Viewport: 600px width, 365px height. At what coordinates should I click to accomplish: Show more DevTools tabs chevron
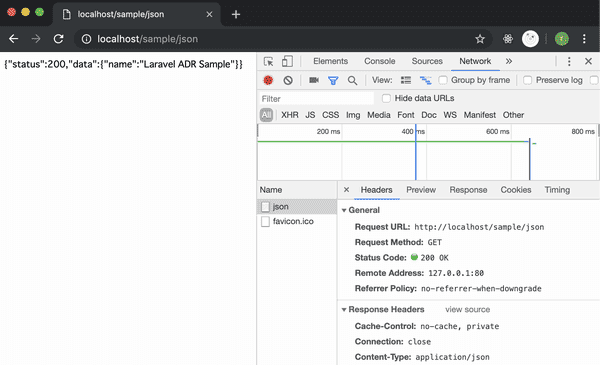click(x=509, y=61)
